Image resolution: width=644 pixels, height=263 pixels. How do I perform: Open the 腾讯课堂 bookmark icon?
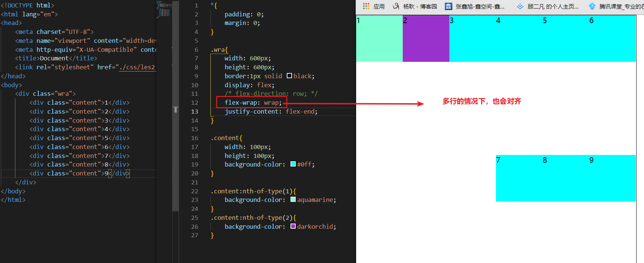point(592,6)
